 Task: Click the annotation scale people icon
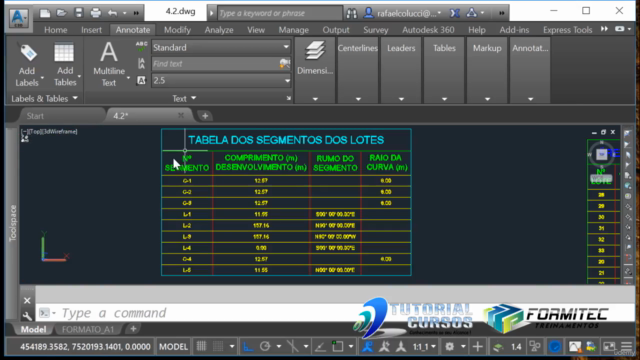pyautogui.click(x=367, y=347)
